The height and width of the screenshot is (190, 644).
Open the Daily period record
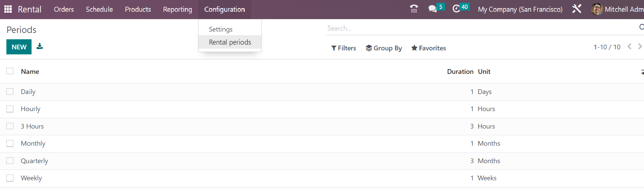tap(28, 92)
